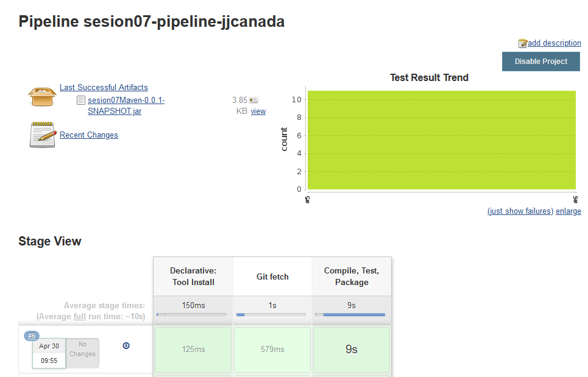Click the Git fetch stage header
This screenshot has height=377, width=588.
(272, 277)
